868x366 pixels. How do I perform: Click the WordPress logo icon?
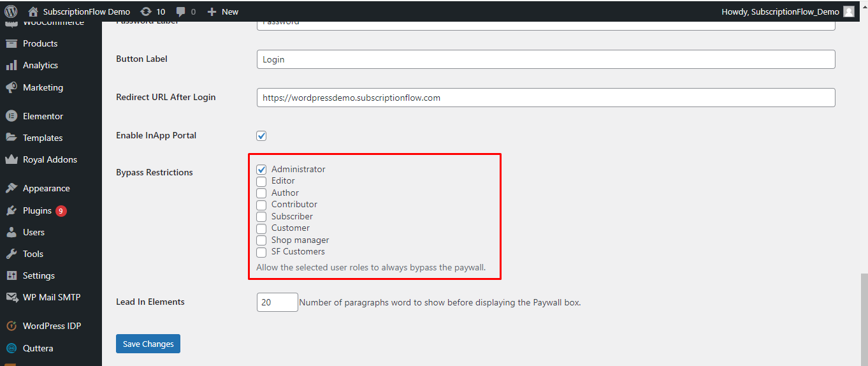[11, 11]
